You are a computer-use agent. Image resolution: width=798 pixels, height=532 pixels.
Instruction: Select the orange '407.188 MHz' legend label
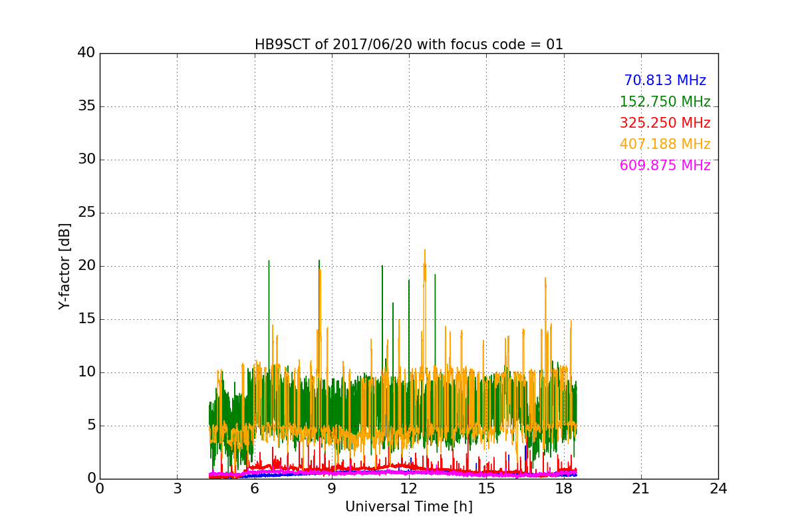(x=665, y=144)
